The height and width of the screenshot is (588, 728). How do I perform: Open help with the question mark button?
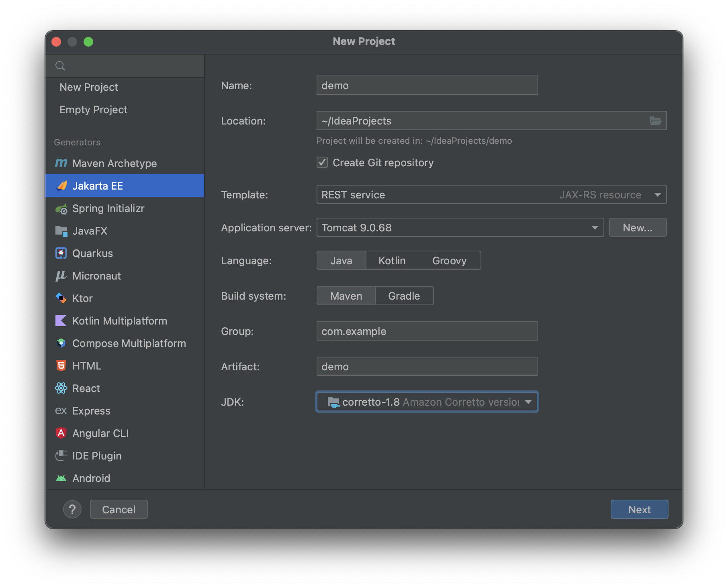pos(72,509)
